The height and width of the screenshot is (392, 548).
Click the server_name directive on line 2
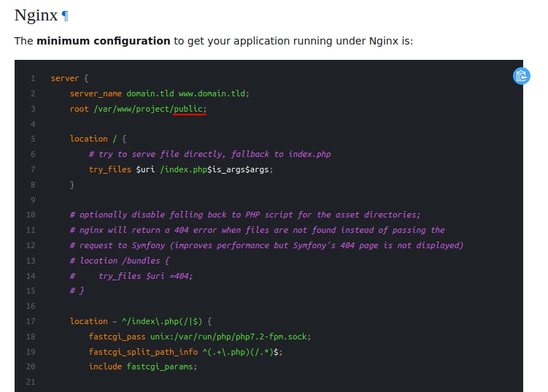click(96, 93)
